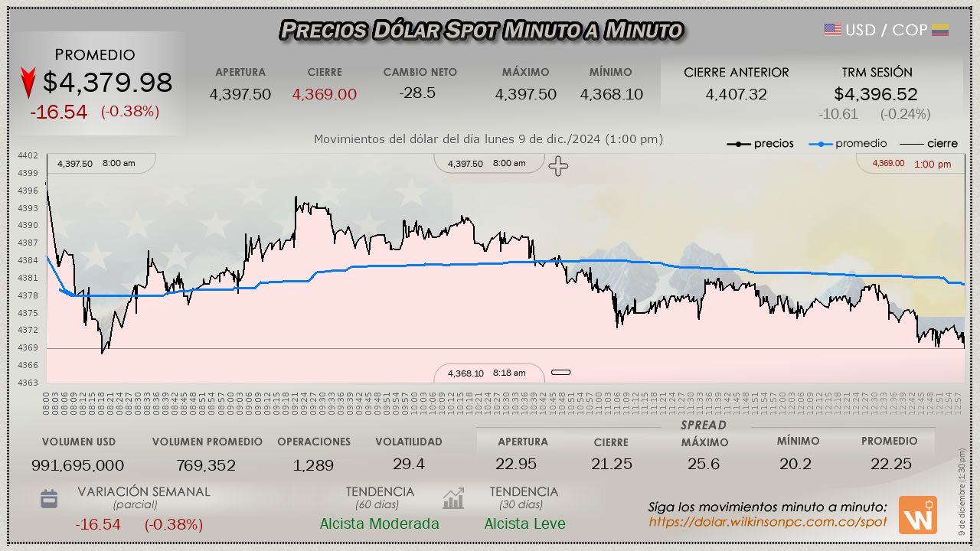Click the Alcista Moderada 60-day trend text
Image resolution: width=980 pixels, height=551 pixels.
pos(379,524)
